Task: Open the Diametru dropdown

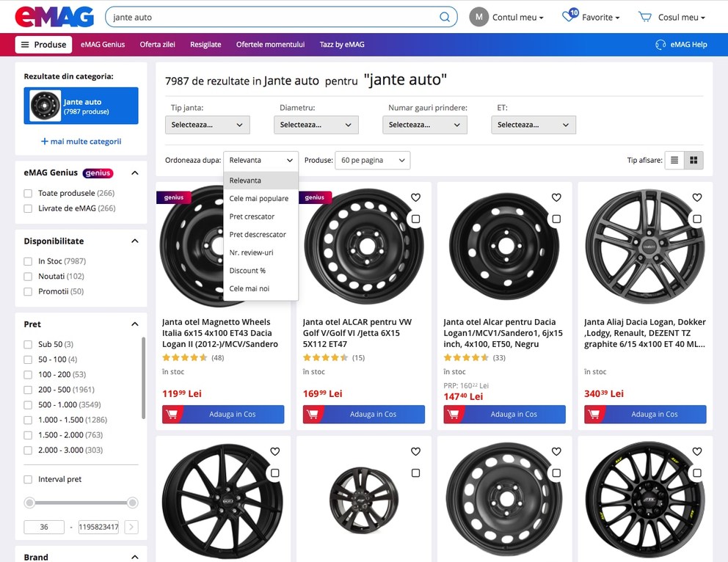Action: tap(316, 125)
